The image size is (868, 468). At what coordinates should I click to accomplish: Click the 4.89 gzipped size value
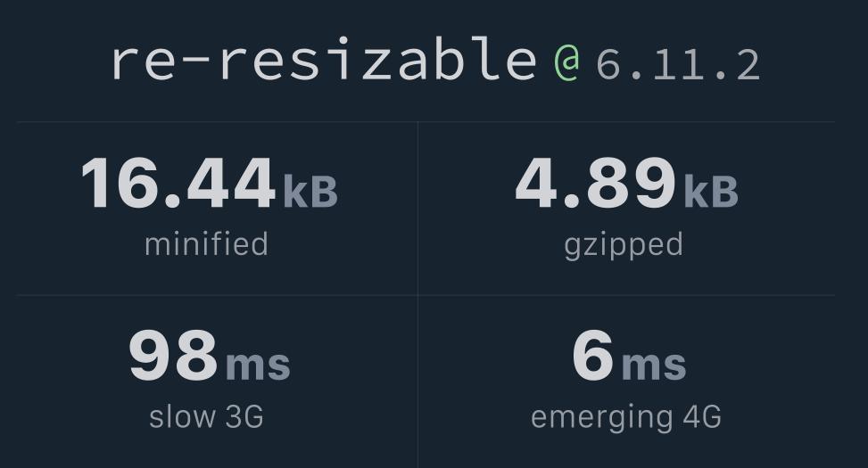(x=595, y=185)
